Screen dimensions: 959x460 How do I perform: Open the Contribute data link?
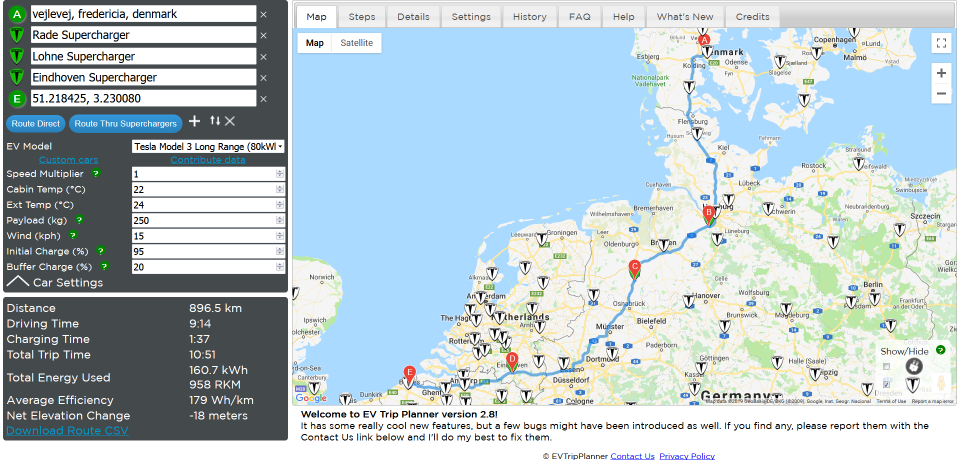point(208,160)
